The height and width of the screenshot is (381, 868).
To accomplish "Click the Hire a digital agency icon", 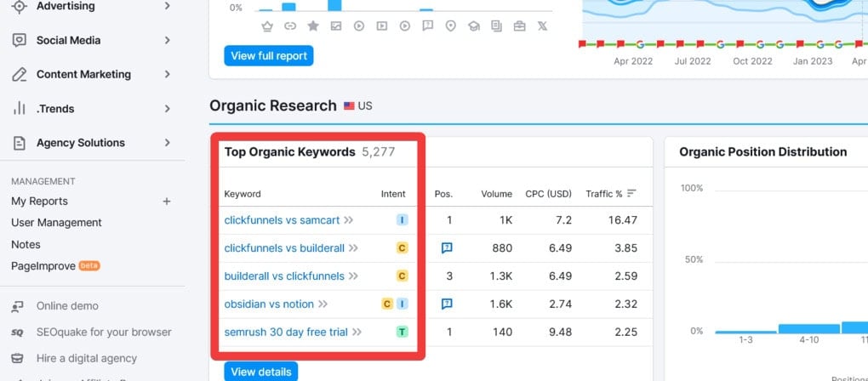I will pos(17,358).
